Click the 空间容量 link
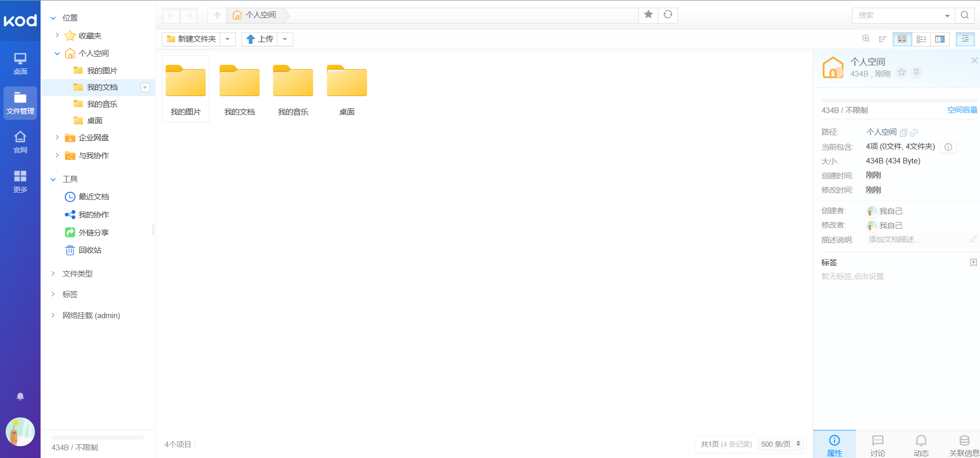The image size is (980, 458). pos(962,110)
